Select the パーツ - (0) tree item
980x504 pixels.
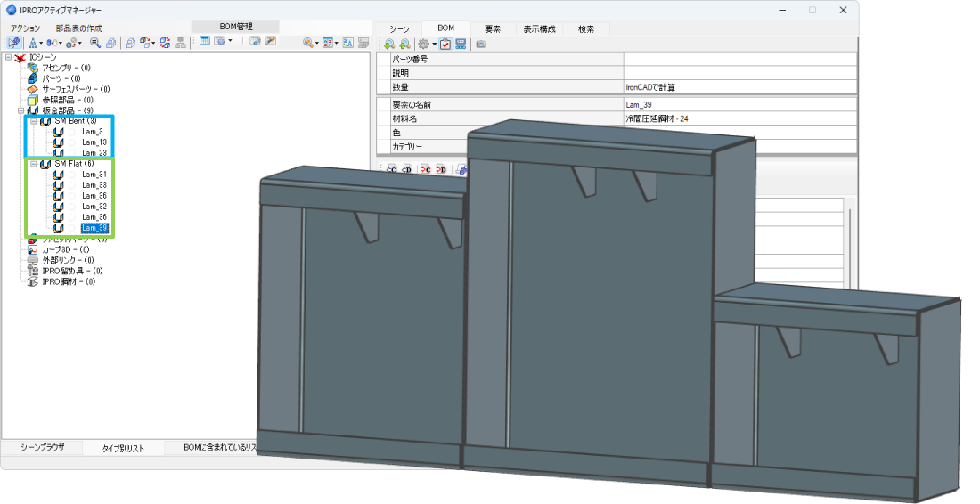(61, 78)
